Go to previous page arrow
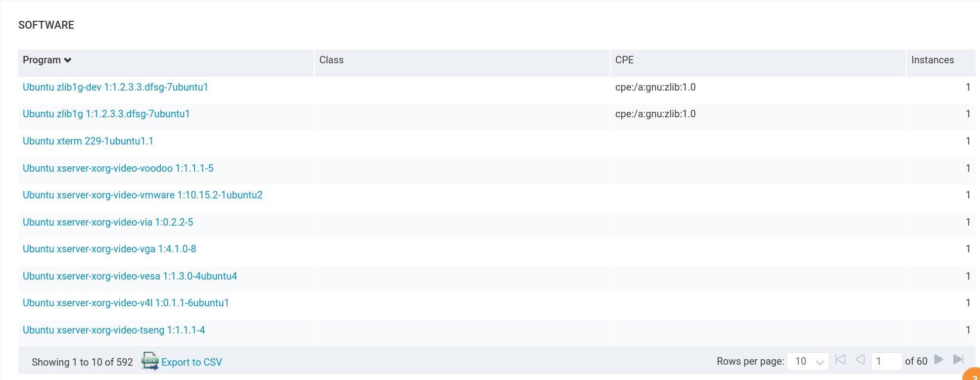 [x=860, y=360]
